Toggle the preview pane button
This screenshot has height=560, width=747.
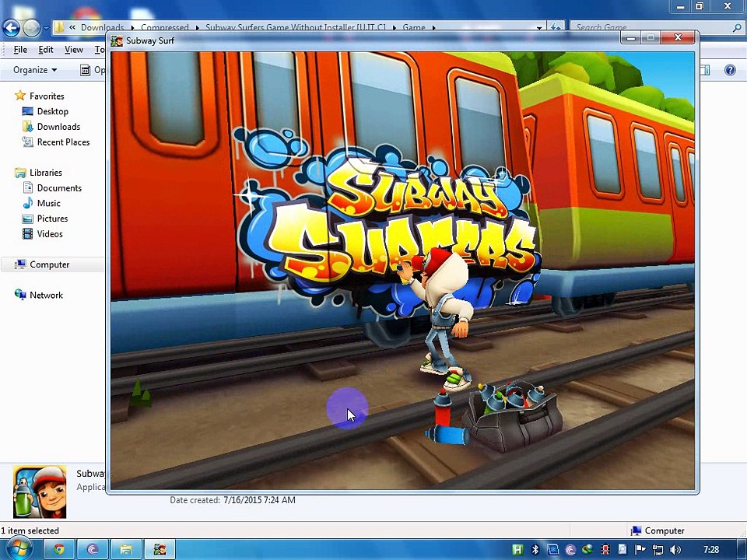705,70
